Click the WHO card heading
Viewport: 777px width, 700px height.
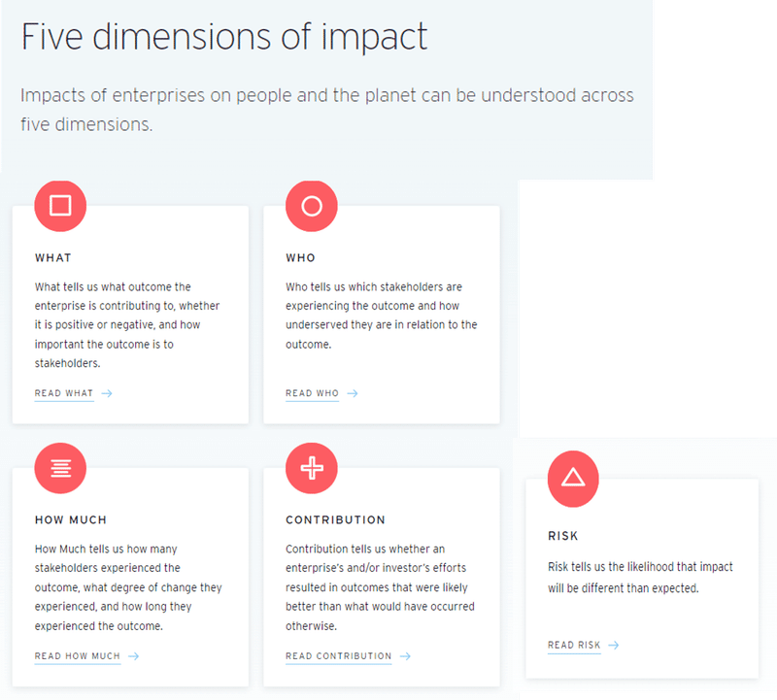coord(300,257)
